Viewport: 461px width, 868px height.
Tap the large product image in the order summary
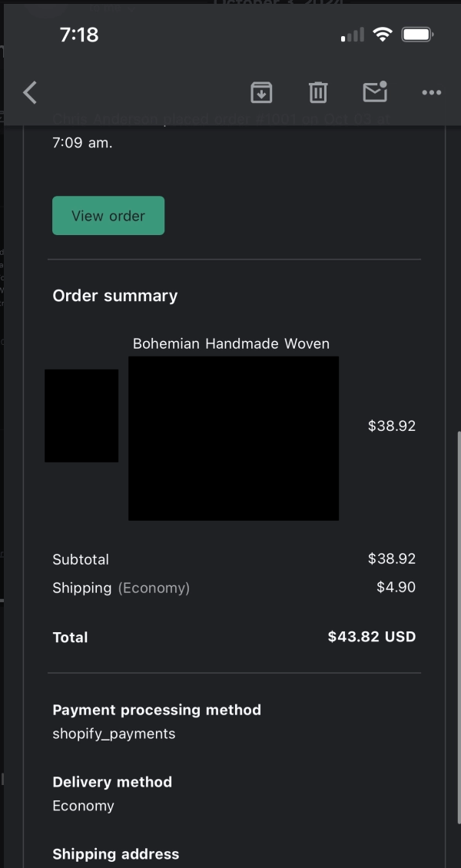(x=234, y=438)
